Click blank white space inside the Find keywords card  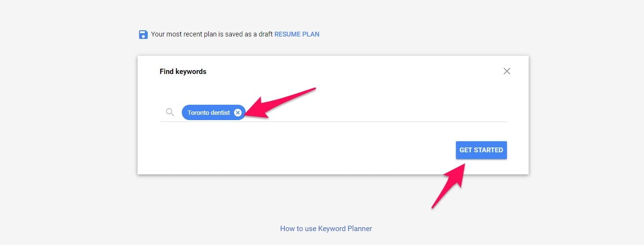[x=289, y=149]
